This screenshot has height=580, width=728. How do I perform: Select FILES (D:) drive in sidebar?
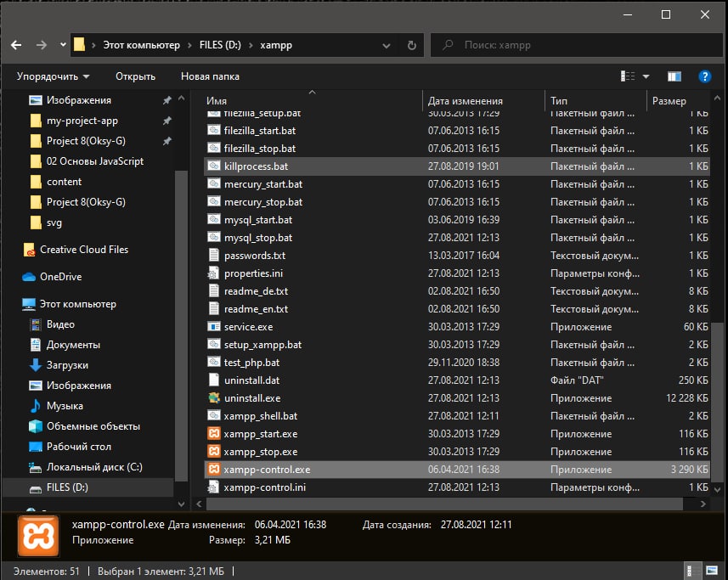(x=67, y=487)
